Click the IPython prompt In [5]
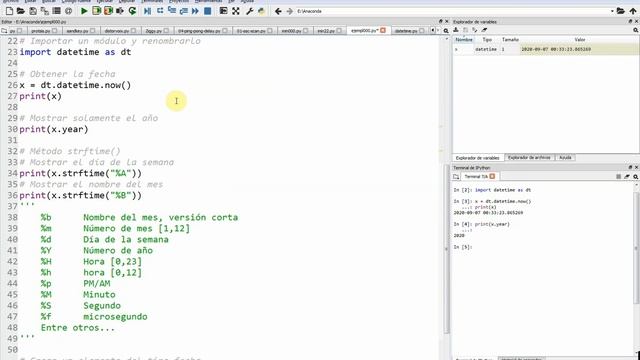The height and width of the screenshot is (360, 640). [x=463, y=247]
